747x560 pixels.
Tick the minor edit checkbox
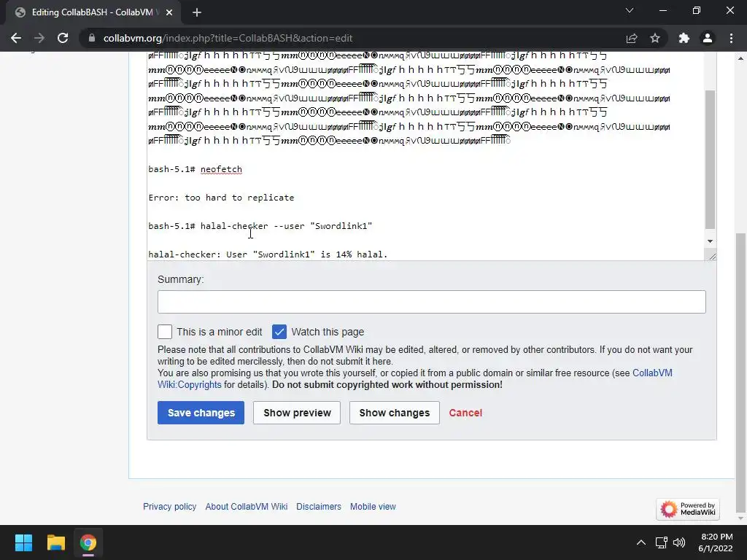(x=165, y=332)
